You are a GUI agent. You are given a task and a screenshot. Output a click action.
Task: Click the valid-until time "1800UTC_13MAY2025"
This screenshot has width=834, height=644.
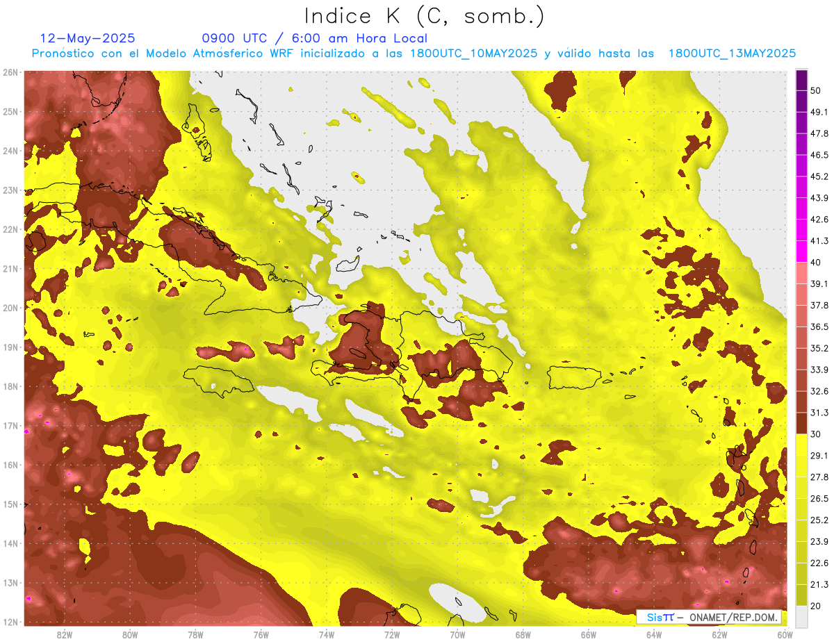732,53
